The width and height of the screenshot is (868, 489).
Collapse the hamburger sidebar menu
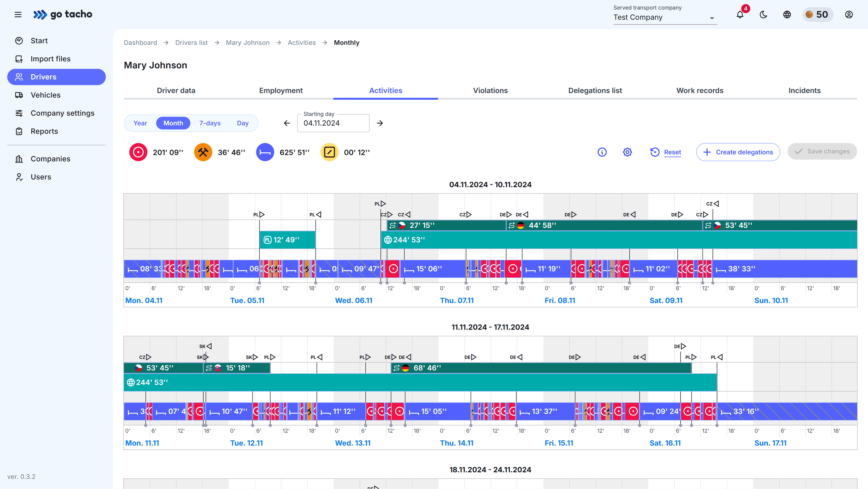click(18, 14)
